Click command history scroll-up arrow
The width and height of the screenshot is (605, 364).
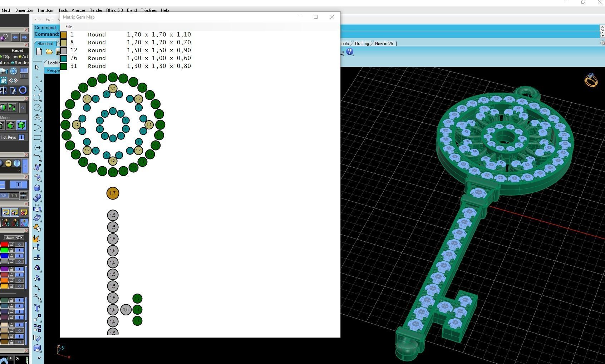coord(602,27)
